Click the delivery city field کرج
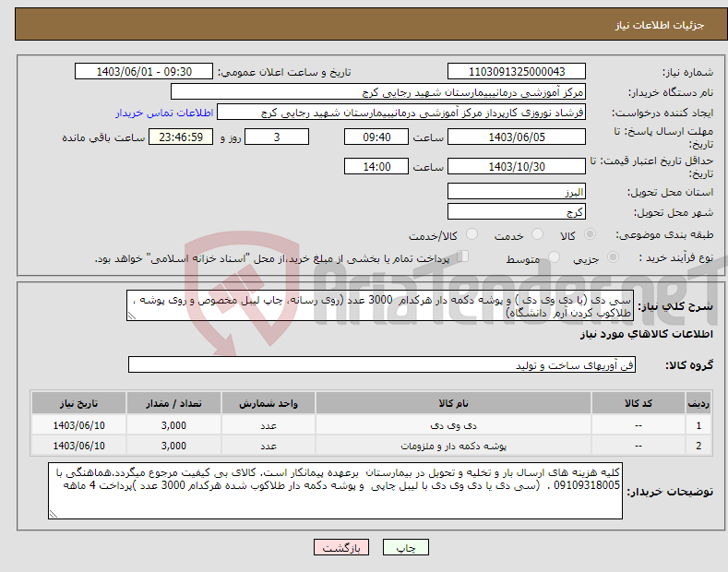This screenshot has width=728, height=572. (517, 211)
